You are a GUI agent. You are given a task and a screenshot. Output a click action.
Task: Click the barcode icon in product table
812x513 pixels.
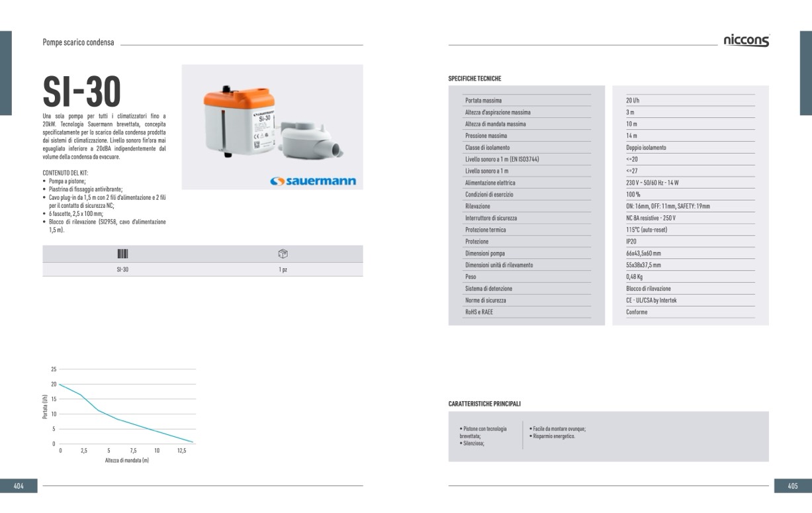[122, 254]
